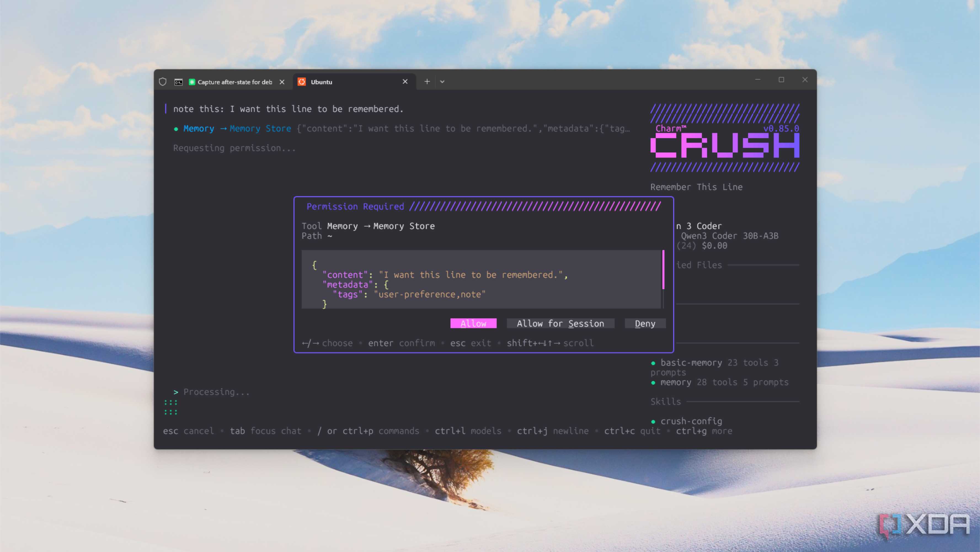Screen dimensions: 980x552
Task: Close the Ubuntu tab
Action: coord(405,81)
